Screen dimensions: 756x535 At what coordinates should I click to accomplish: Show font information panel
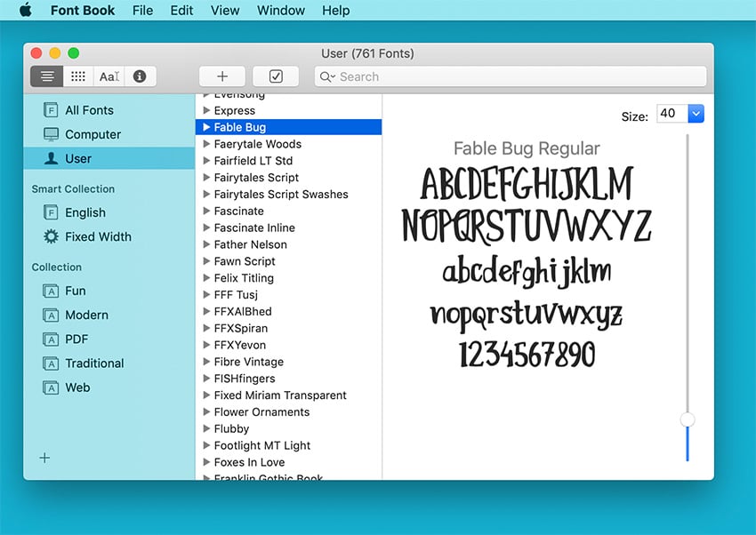pyautogui.click(x=140, y=76)
